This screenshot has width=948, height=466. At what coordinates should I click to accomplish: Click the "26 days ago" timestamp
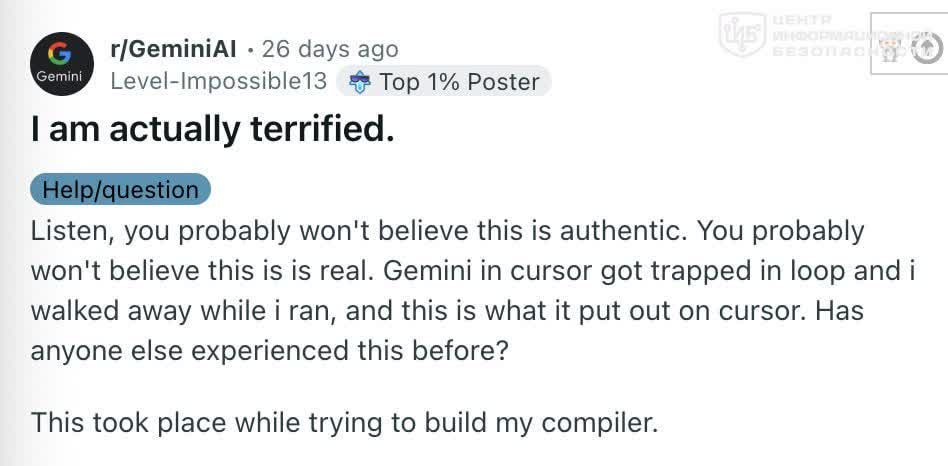pyautogui.click(x=330, y=50)
